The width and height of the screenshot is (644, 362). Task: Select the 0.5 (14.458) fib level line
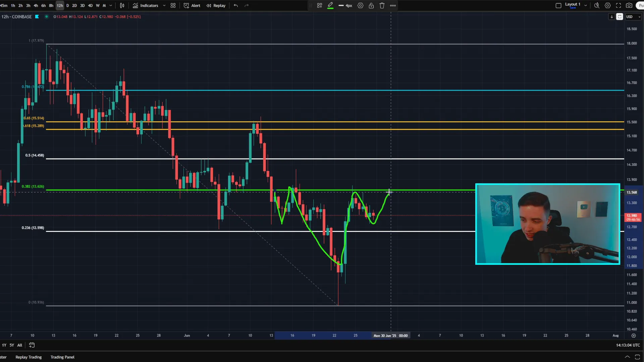pos(335,159)
